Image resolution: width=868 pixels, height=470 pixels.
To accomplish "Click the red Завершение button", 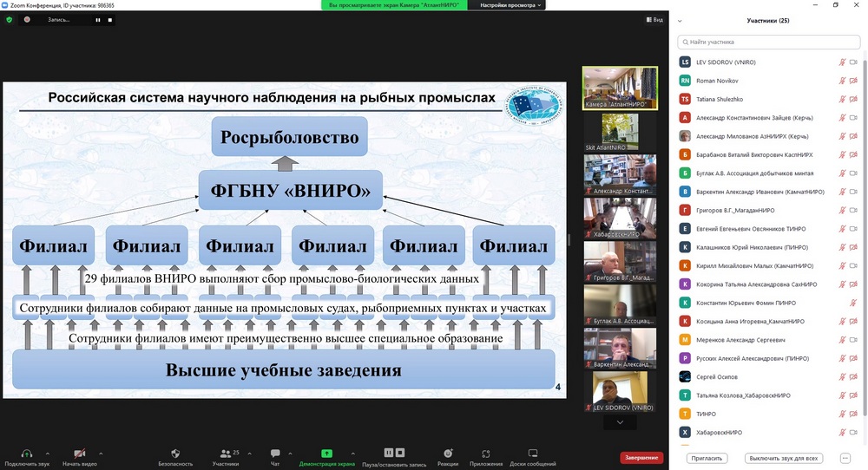I will pyautogui.click(x=641, y=458).
